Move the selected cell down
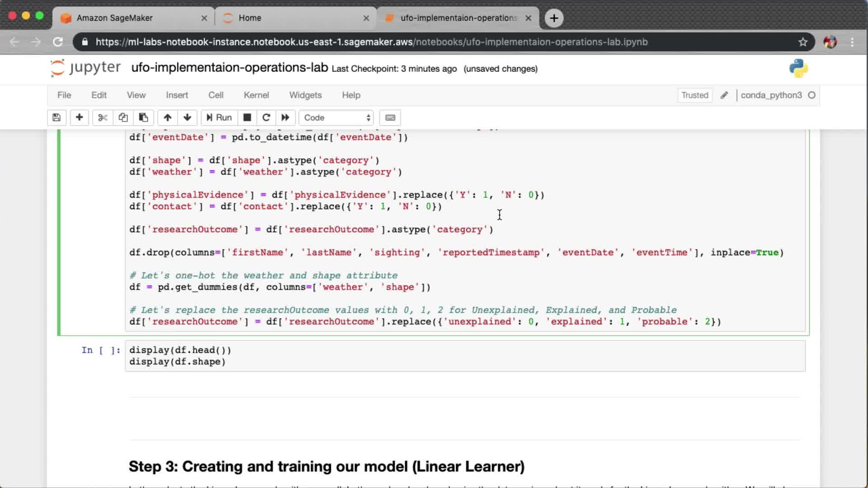 187,117
